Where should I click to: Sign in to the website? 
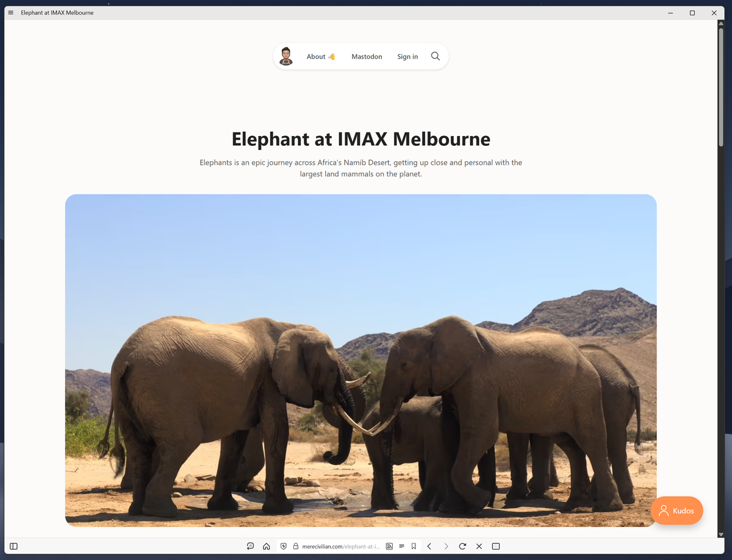coord(407,56)
